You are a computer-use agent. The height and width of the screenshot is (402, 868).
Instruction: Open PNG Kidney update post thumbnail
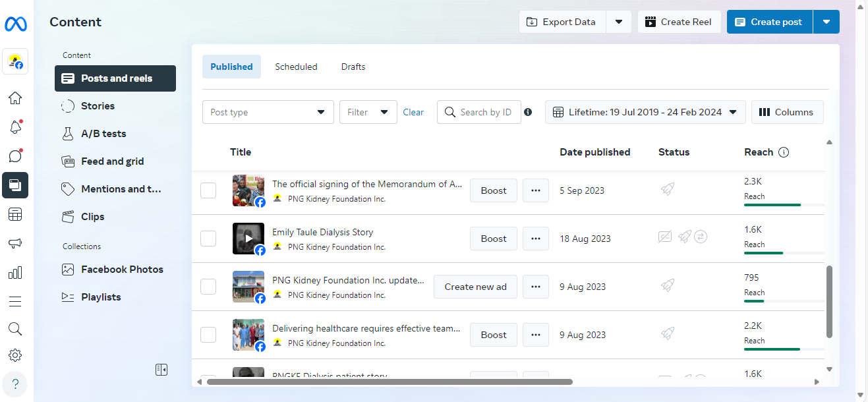click(248, 287)
